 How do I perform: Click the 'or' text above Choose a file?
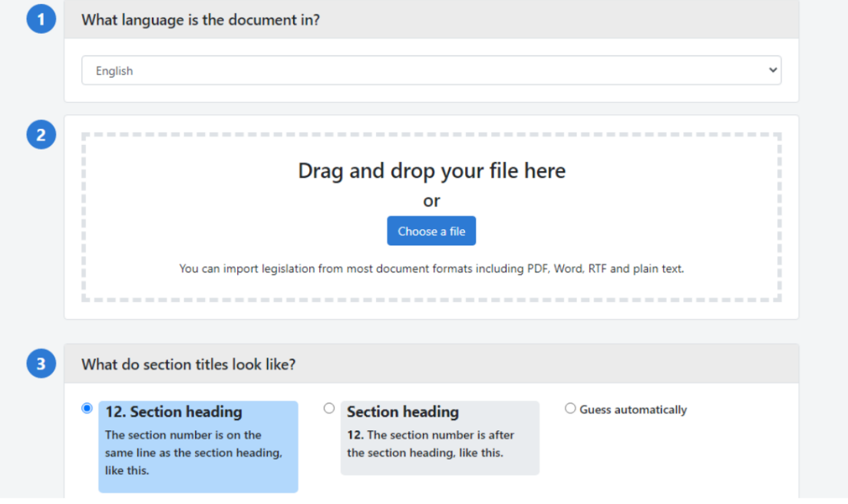coord(431,201)
